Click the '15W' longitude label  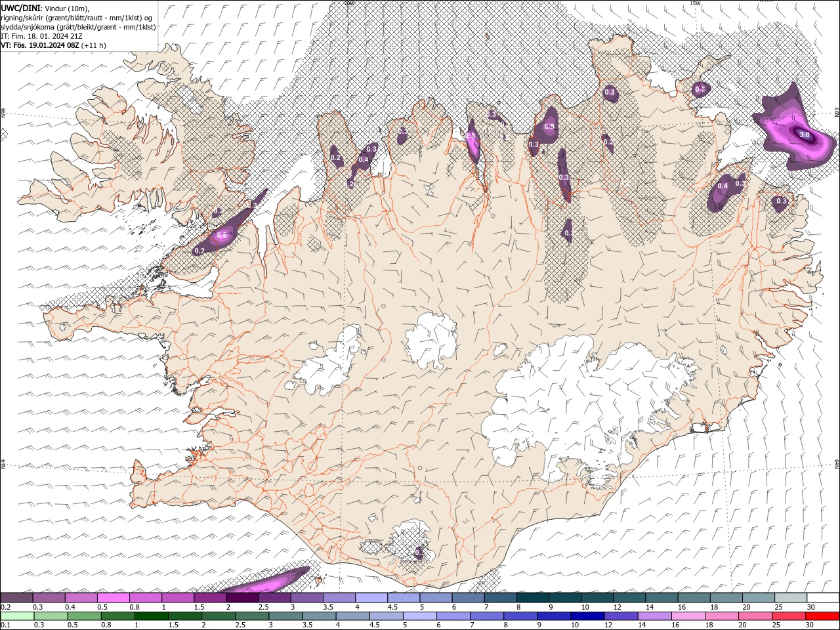[695, 3]
